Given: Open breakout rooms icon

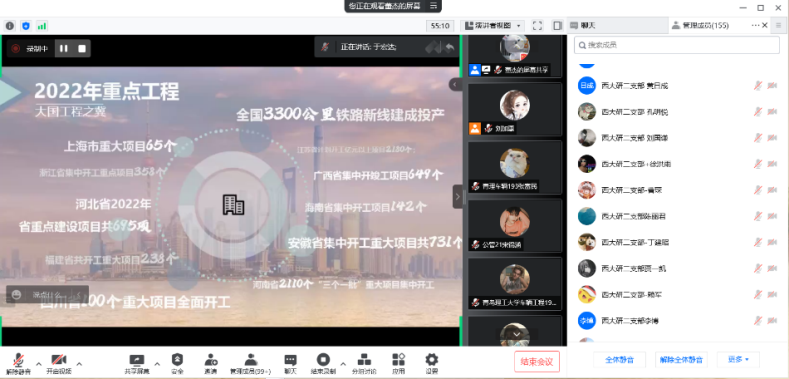Looking at the screenshot, I should [x=364, y=363].
